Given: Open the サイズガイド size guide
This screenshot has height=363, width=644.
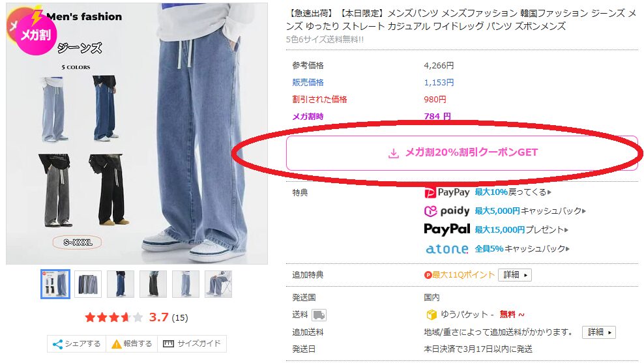Looking at the screenshot, I should [192, 343].
